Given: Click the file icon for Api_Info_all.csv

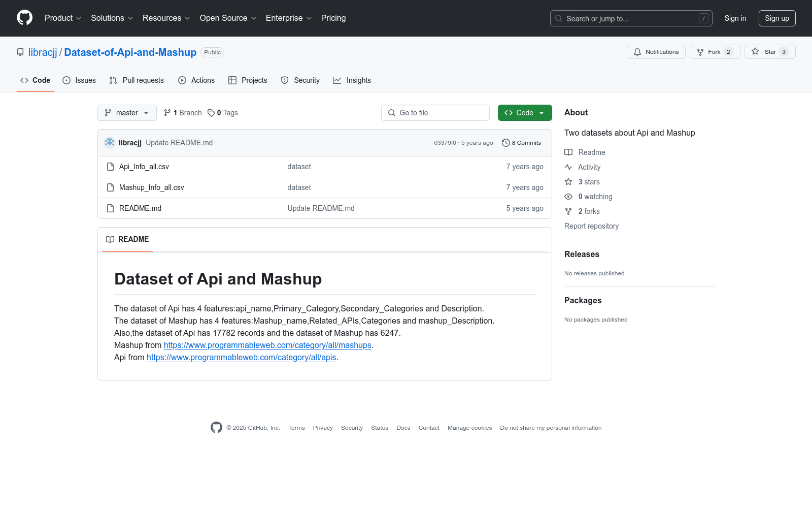Looking at the screenshot, I should pyautogui.click(x=110, y=167).
